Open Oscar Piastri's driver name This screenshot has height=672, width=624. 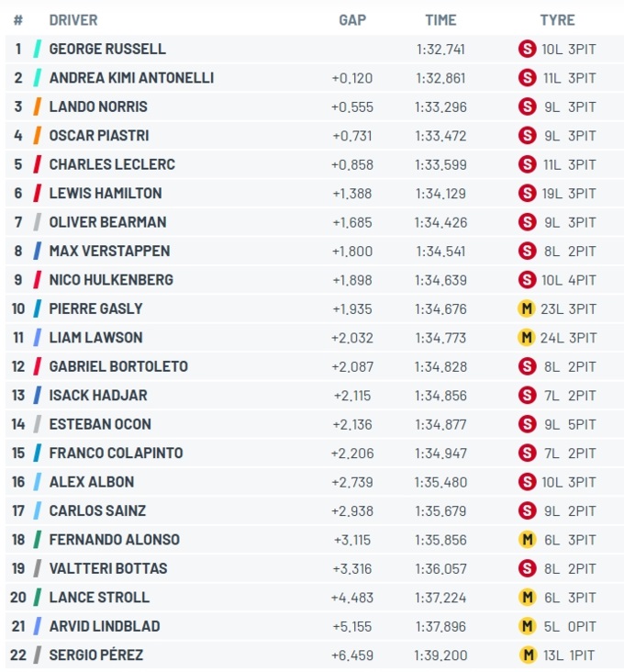pyautogui.click(x=97, y=135)
